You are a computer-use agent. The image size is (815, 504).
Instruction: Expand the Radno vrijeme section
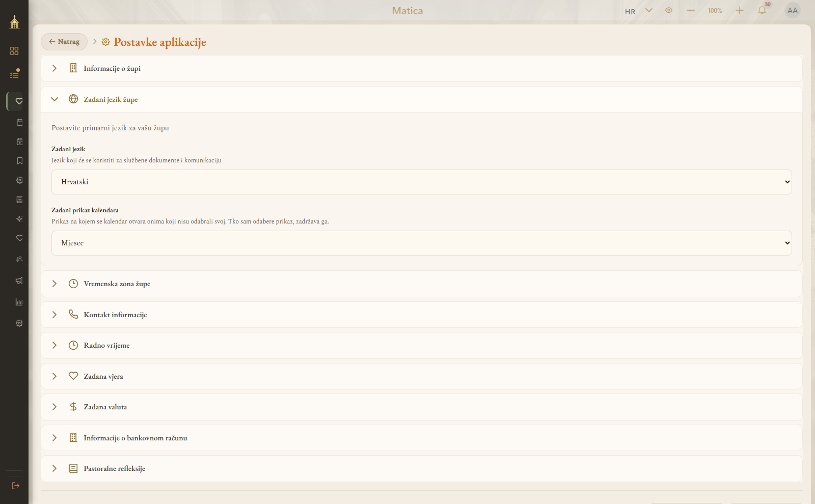(x=422, y=345)
